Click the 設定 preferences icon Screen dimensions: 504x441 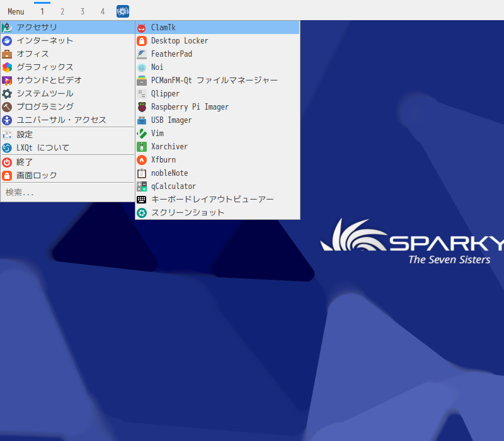coord(7,135)
